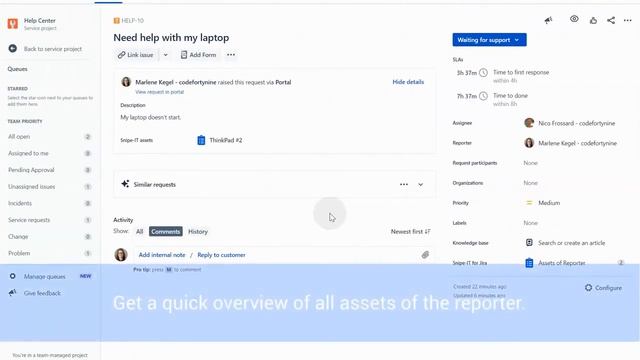Click Time to first response clock icon

(x=483, y=73)
